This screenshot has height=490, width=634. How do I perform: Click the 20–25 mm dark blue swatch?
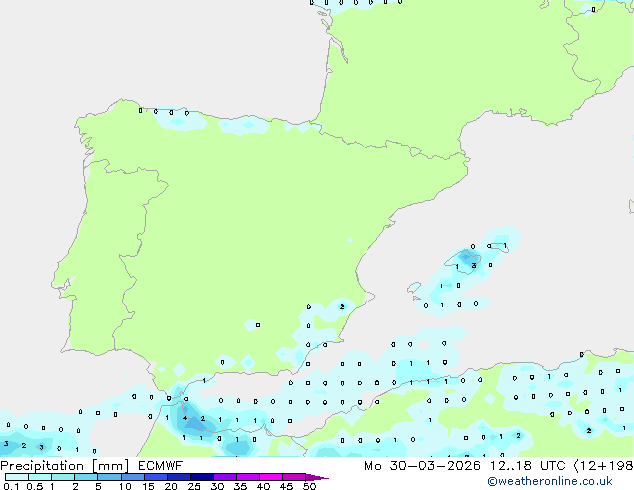(x=179, y=477)
